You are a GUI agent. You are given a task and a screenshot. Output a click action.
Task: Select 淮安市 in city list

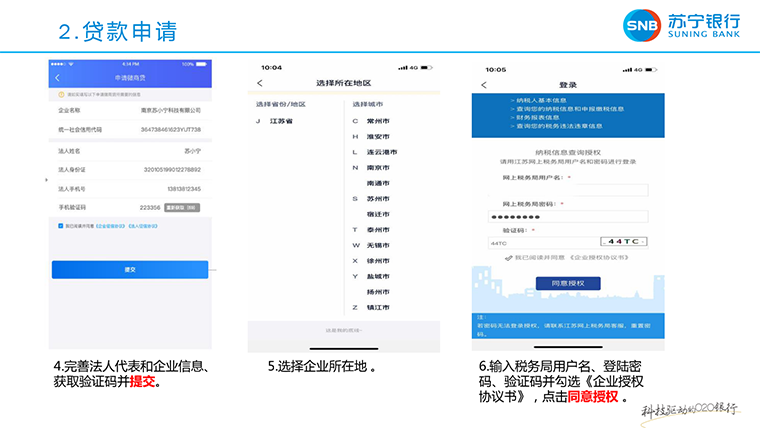378,137
